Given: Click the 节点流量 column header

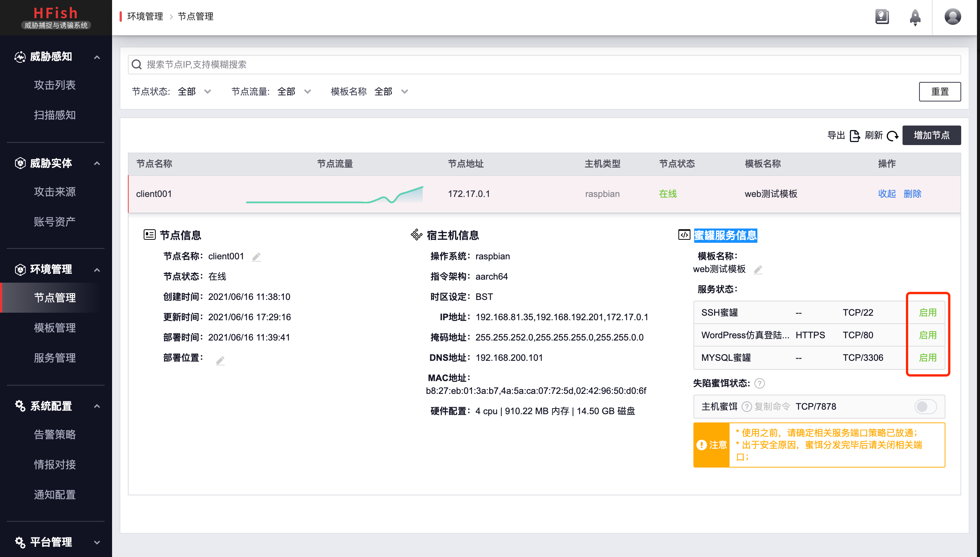Looking at the screenshot, I should click(335, 164).
